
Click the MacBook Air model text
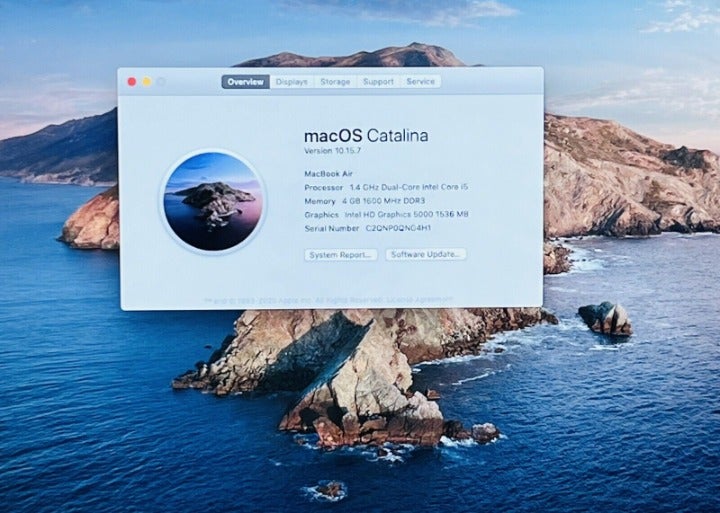(x=328, y=174)
